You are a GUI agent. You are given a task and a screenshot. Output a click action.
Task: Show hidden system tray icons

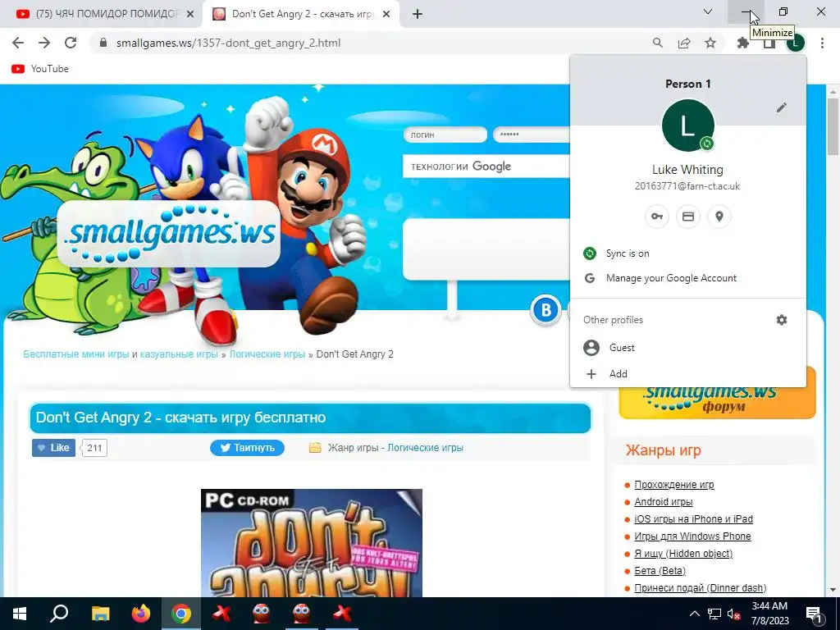[694, 614]
